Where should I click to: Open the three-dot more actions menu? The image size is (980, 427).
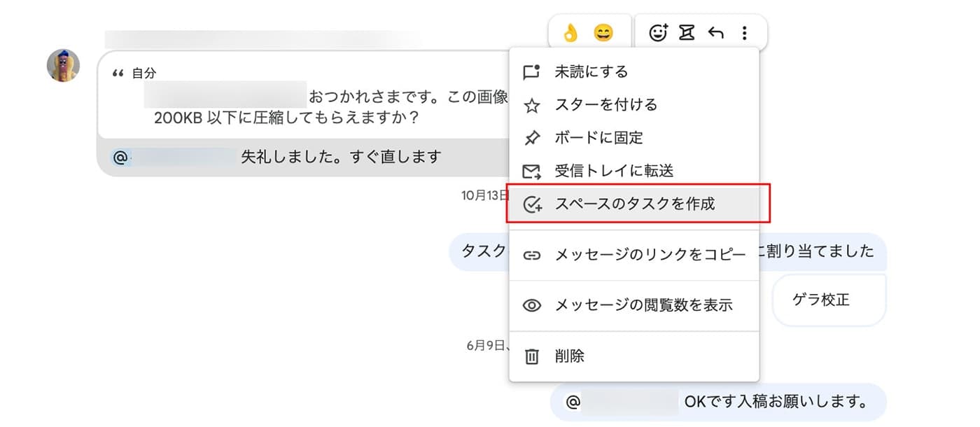click(x=745, y=32)
